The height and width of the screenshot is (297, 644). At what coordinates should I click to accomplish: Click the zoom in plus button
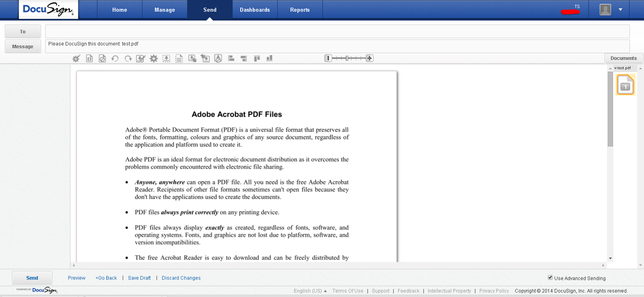pyautogui.click(x=369, y=58)
